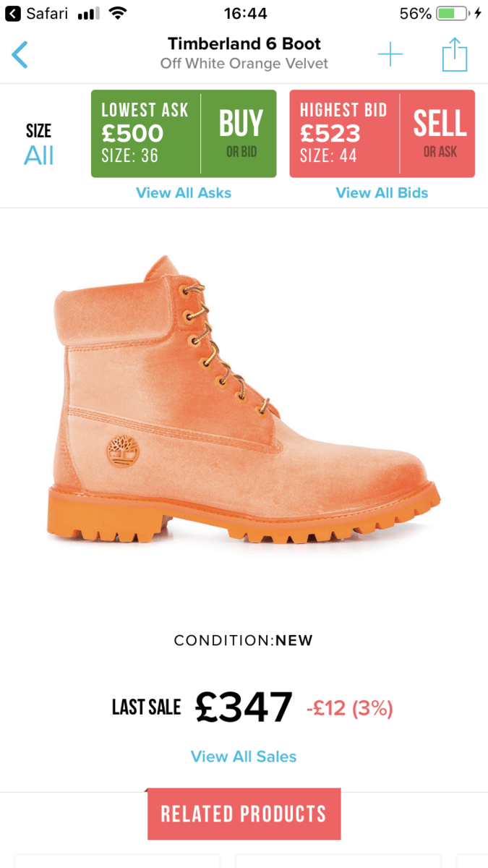Tap the plus icon to add product
The height and width of the screenshot is (868, 488).
pos(390,54)
